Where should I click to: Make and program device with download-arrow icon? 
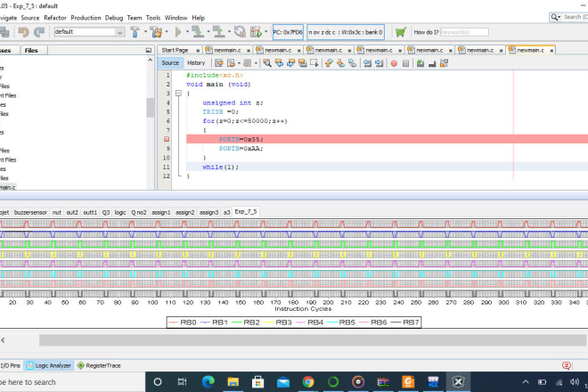click(x=197, y=32)
